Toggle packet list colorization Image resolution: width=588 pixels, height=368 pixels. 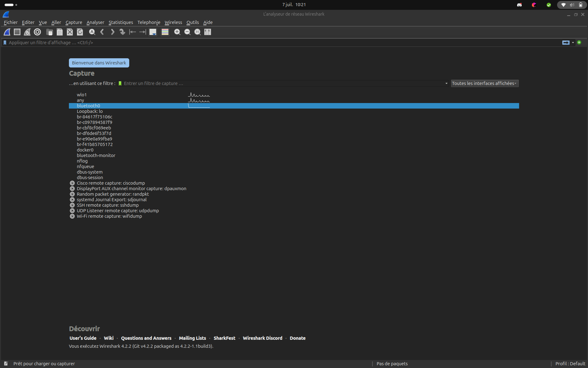(x=165, y=32)
